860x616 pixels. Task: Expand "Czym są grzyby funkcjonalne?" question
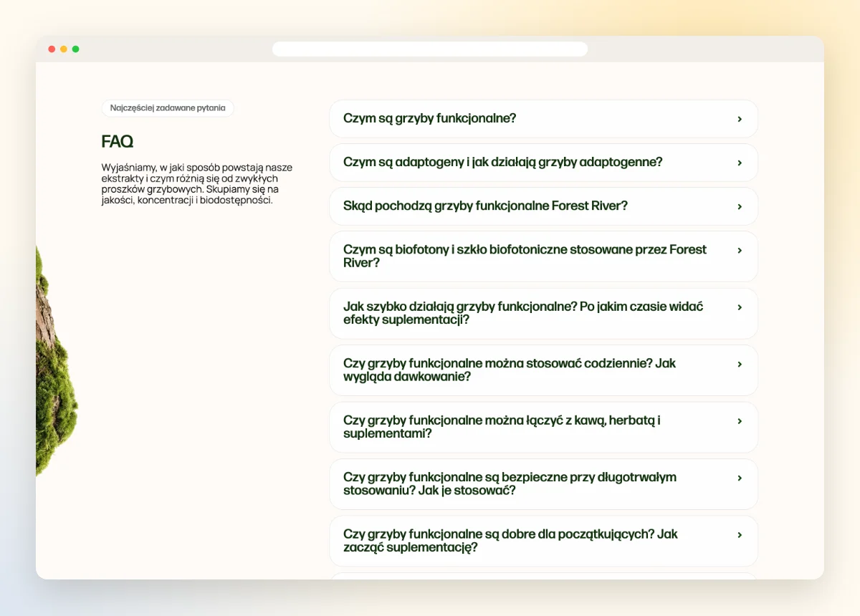tap(543, 119)
